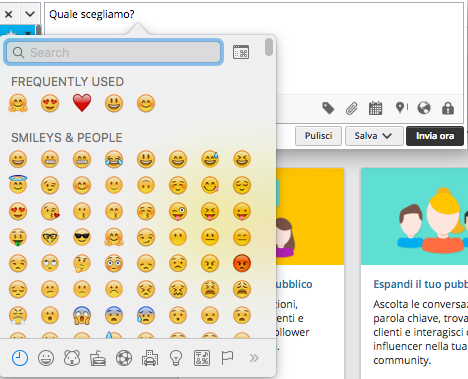
Task: Select the sunglasses face emoji
Action: coord(82,237)
